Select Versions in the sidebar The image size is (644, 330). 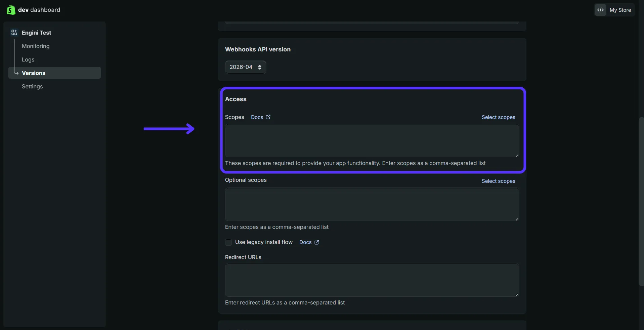point(54,73)
